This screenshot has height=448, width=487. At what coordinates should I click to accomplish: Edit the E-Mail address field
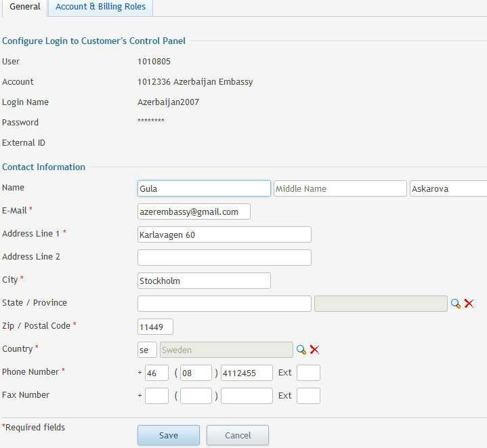pos(194,211)
